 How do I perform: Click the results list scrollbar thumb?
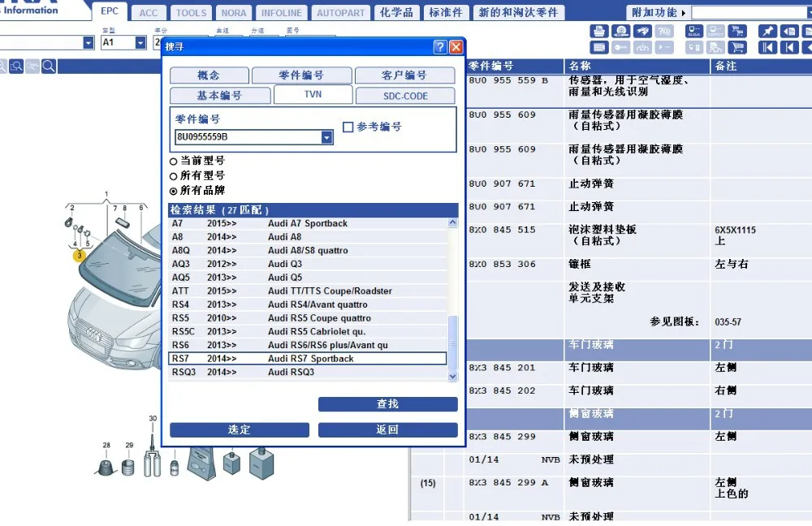[x=452, y=343]
